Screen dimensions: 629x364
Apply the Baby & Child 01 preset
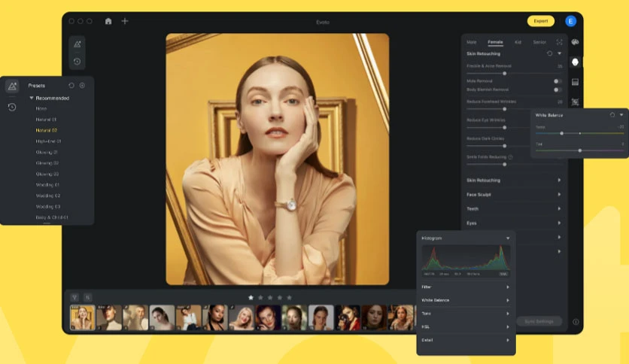point(52,217)
